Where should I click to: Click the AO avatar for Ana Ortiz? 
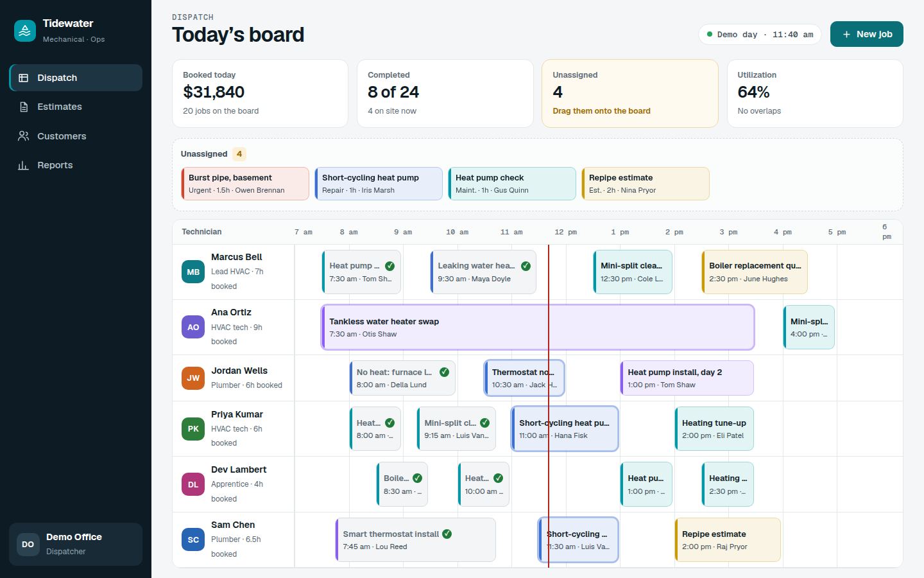[x=193, y=327]
